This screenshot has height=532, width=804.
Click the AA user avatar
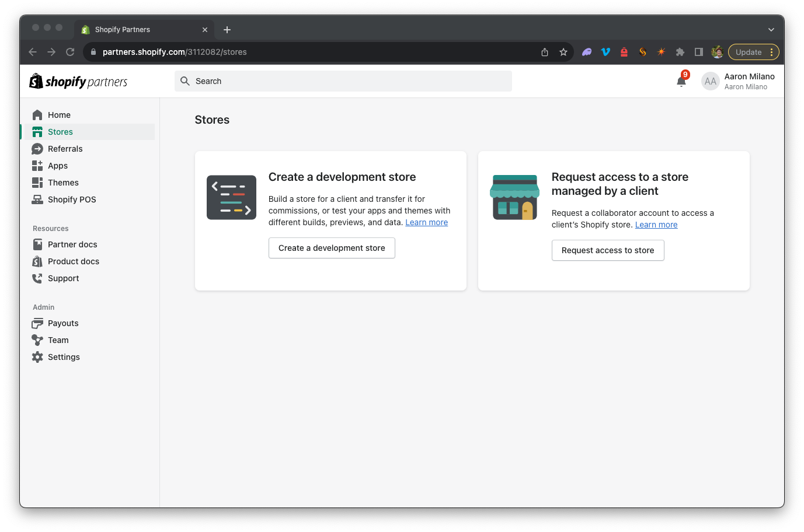click(710, 81)
